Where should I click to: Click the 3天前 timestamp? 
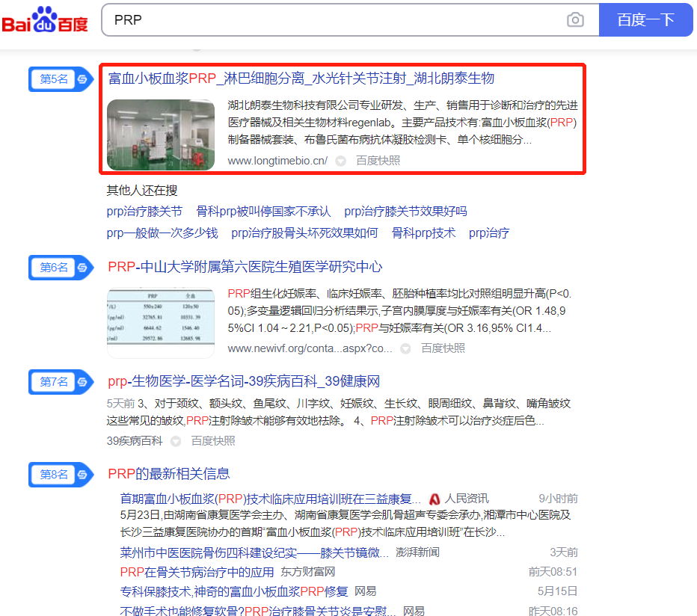pyautogui.click(x=564, y=552)
